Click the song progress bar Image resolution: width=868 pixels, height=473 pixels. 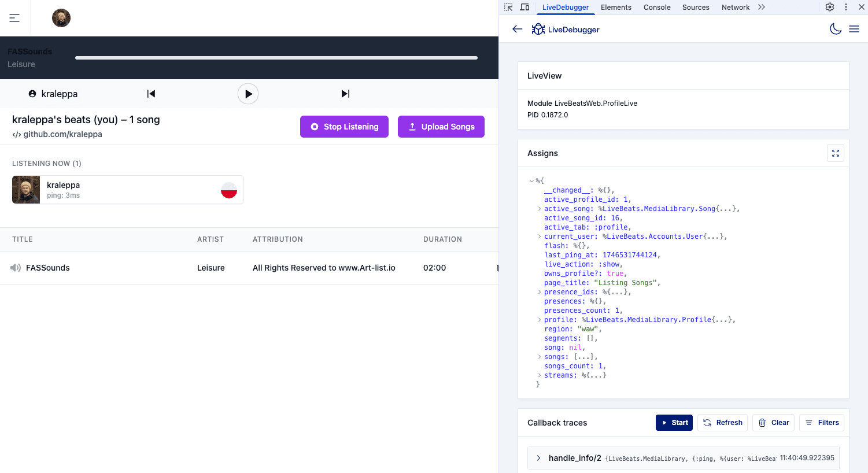[276, 58]
